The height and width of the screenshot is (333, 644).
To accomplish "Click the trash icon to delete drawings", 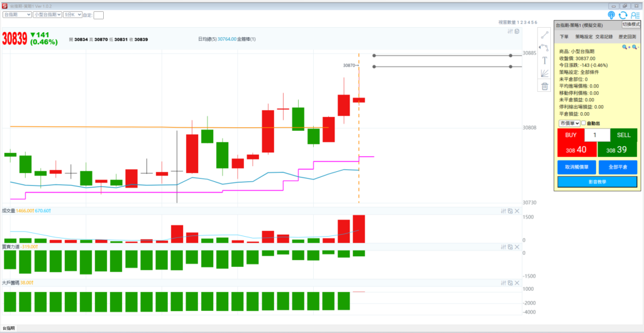I will tap(545, 86).
